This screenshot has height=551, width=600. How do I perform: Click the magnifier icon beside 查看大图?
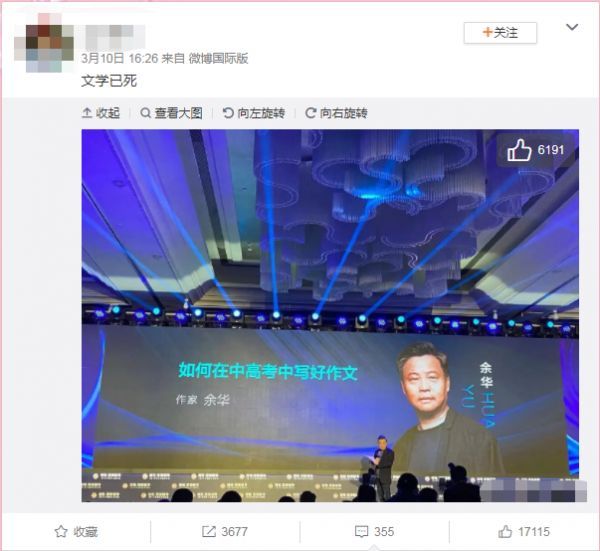(145, 113)
